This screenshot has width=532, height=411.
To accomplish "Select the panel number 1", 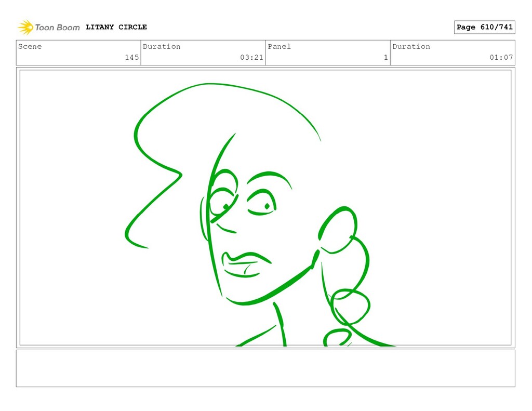I will tap(386, 57).
